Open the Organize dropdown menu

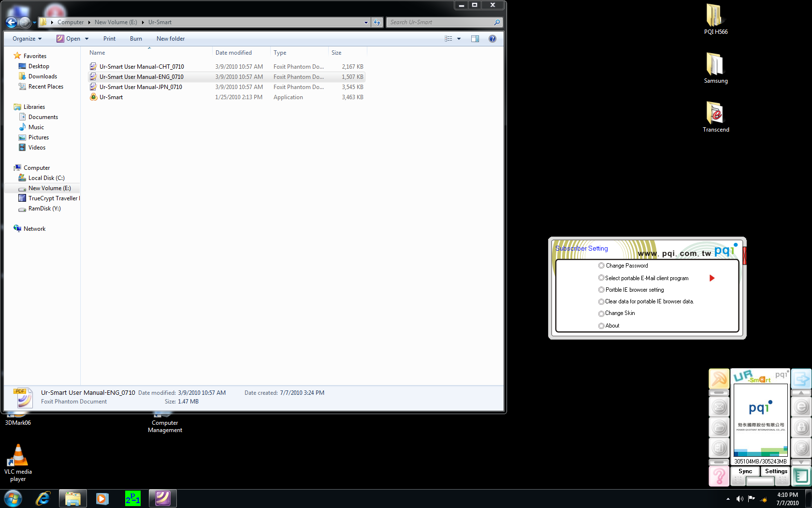[x=27, y=39]
